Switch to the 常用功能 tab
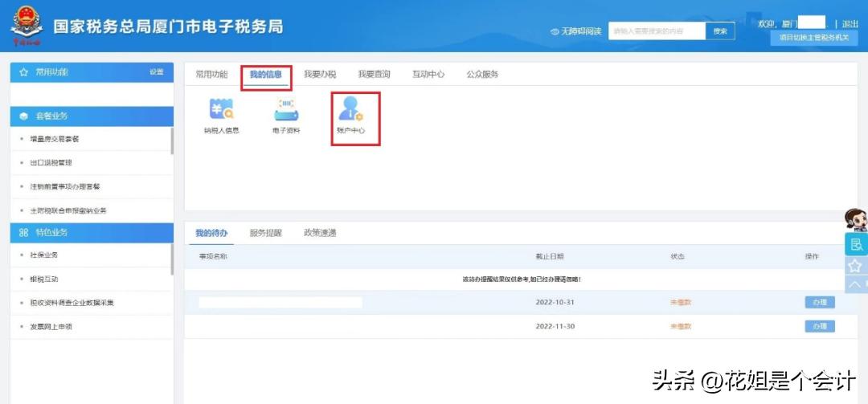 click(211, 74)
